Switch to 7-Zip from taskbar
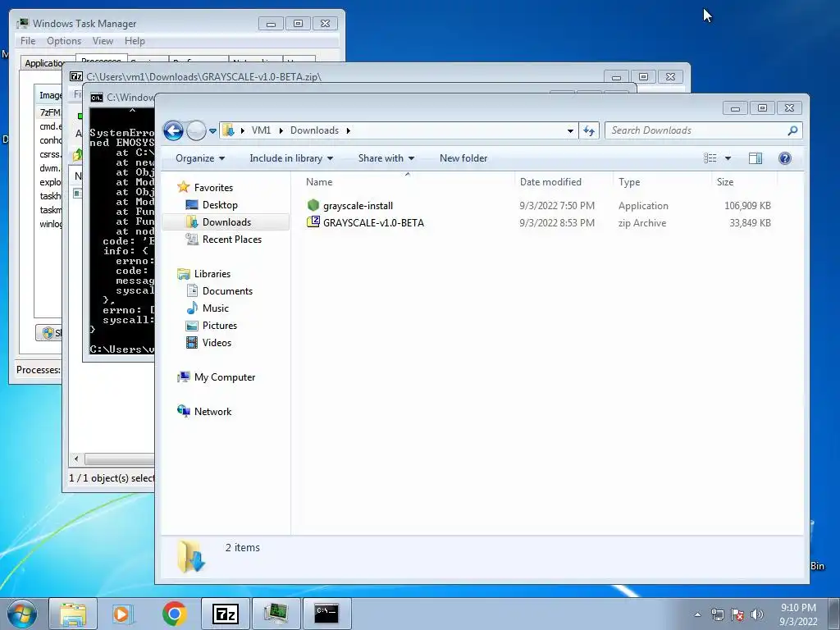The width and height of the screenshot is (840, 630). pos(225,614)
